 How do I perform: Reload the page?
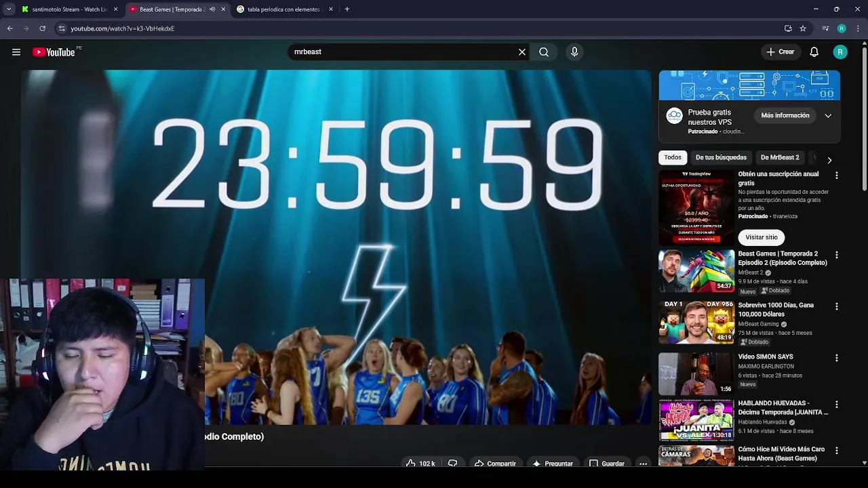42,28
